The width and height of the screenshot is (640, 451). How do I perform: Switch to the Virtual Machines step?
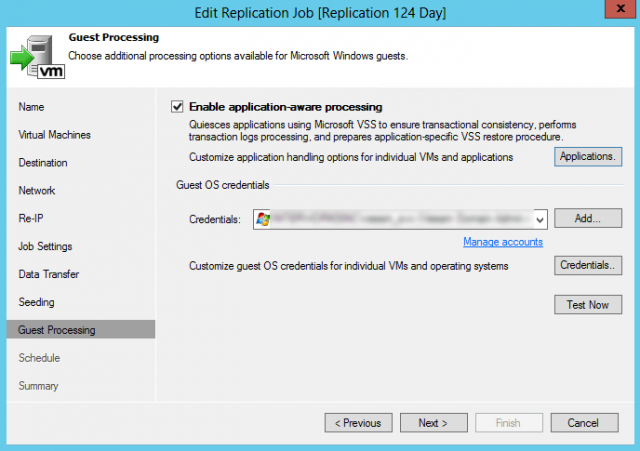tap(54, 135)
